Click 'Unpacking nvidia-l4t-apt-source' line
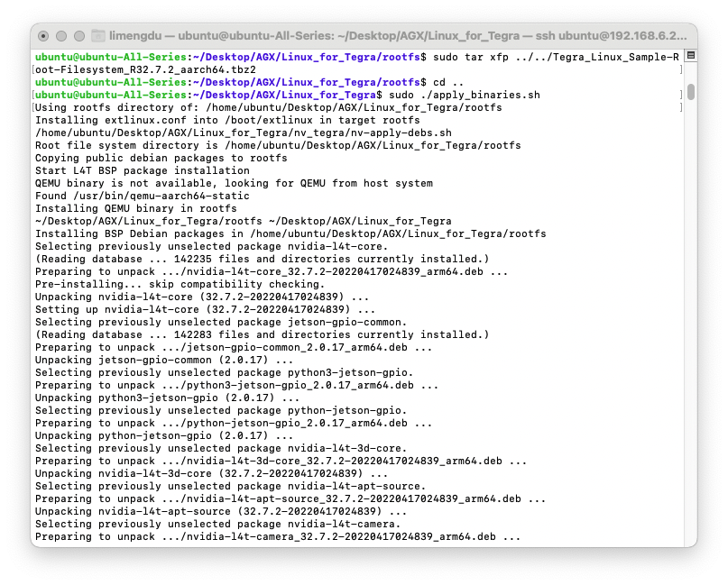Screen dimensions: 728x585 (221, 511)
